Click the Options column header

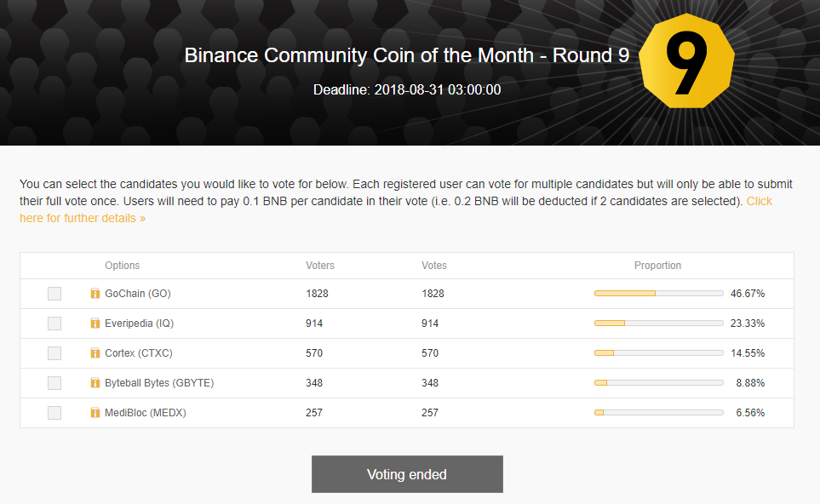tap(123, 266)
